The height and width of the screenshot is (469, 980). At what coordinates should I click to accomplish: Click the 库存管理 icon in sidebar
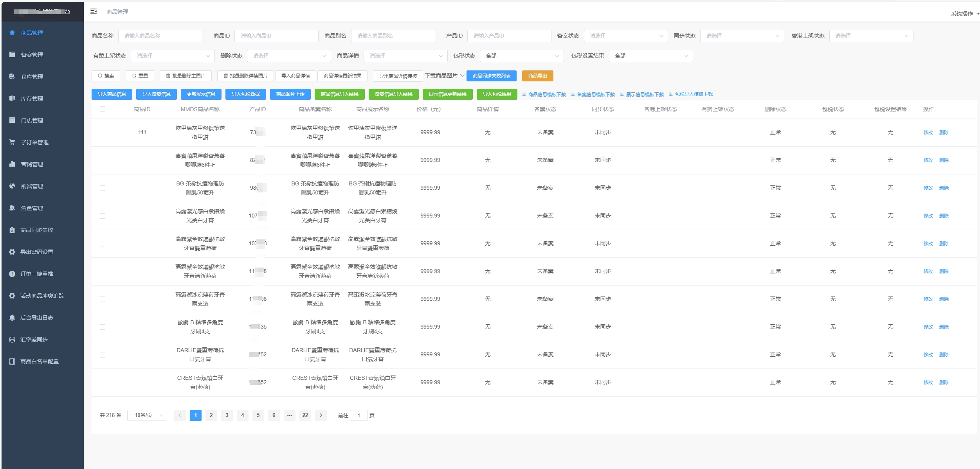coord(12,98)
